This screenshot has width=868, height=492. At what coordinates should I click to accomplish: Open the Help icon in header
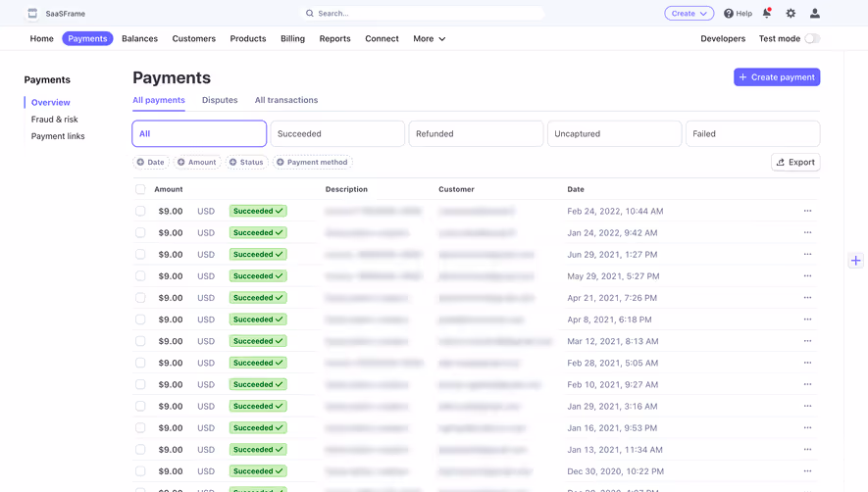pos(729,14)
